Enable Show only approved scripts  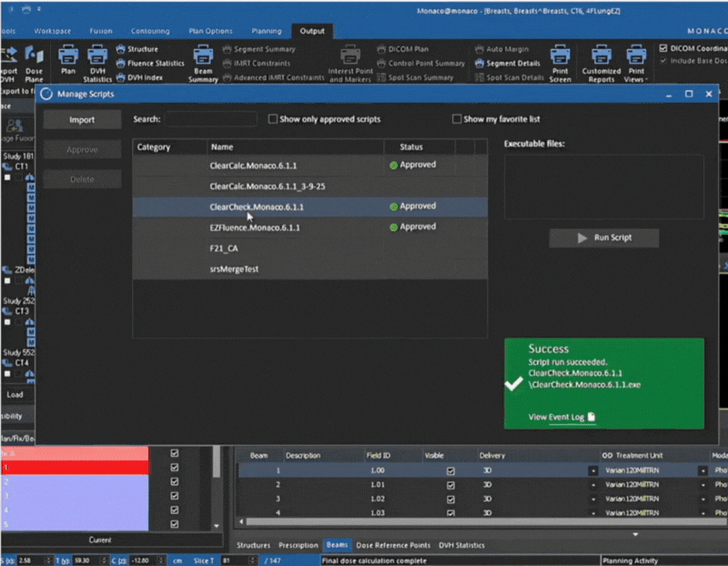click(273, 119)
